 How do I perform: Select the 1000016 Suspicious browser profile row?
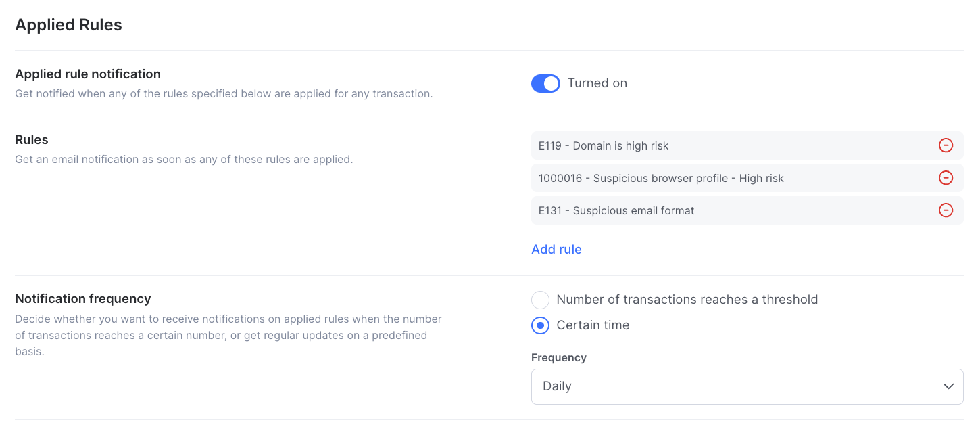point(747,178)
